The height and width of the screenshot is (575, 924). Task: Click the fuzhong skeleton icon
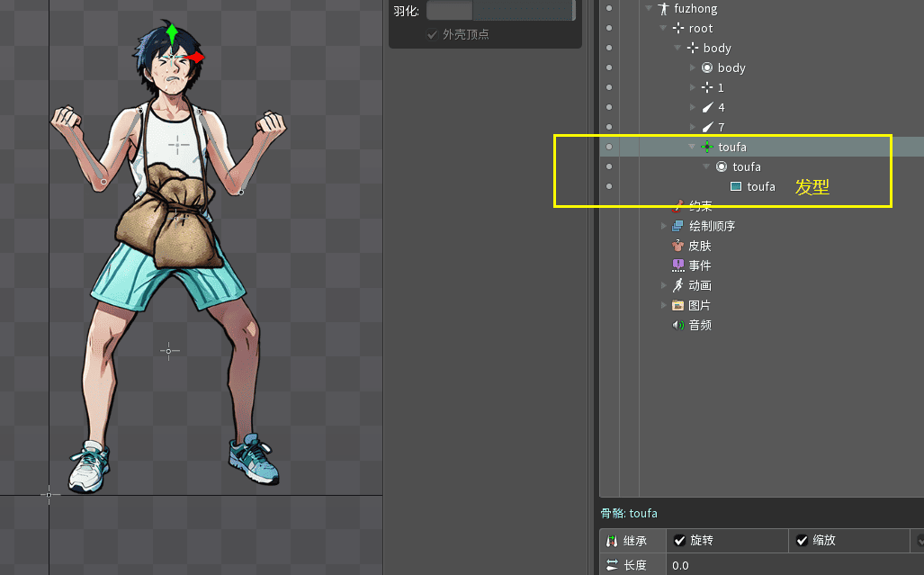[x=663, y=9]
